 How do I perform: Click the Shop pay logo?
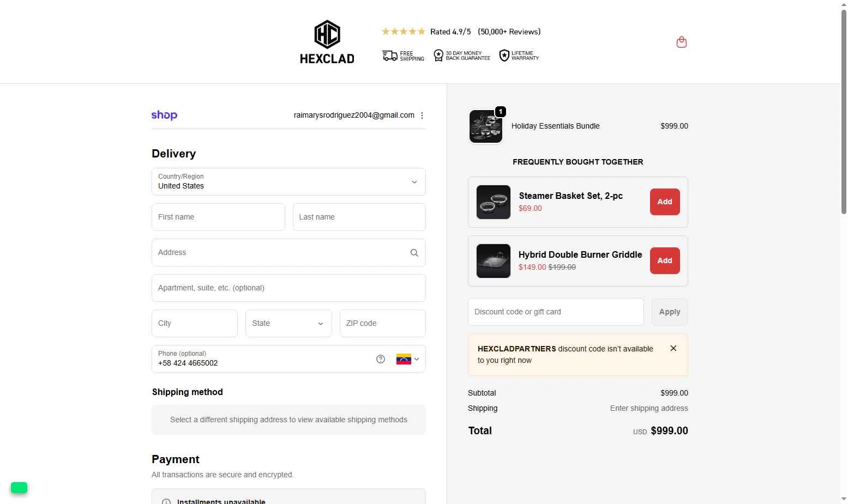pyautogui.click(x=164, y=115)
